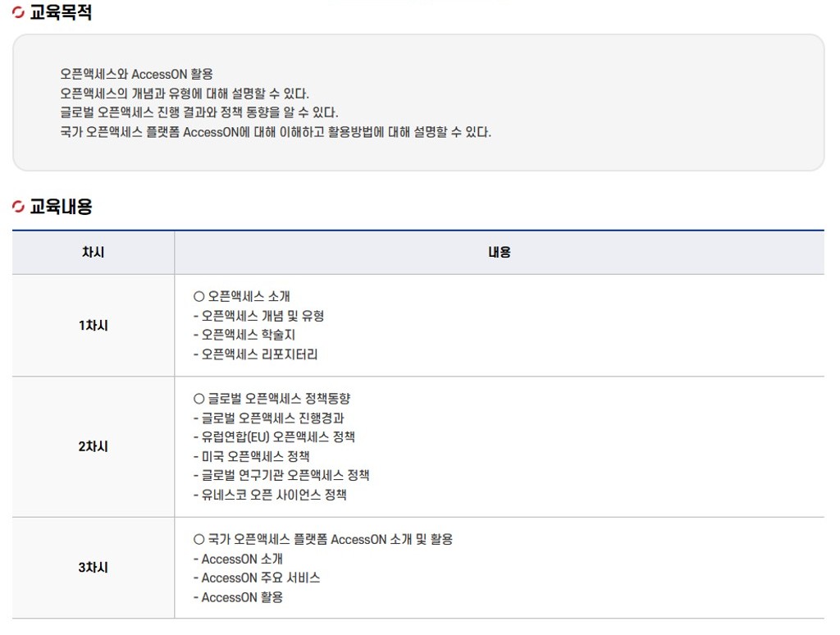Click the '오픈액세스 소개' topic line
Screen dimensions: 840x635
242,296
